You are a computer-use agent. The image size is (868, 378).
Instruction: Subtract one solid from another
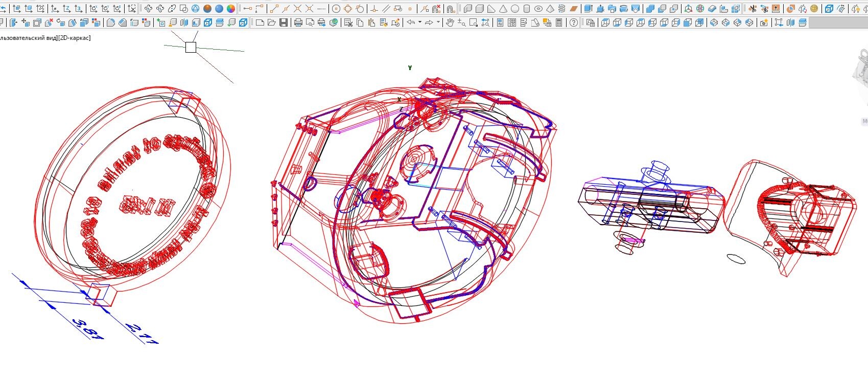662,9
